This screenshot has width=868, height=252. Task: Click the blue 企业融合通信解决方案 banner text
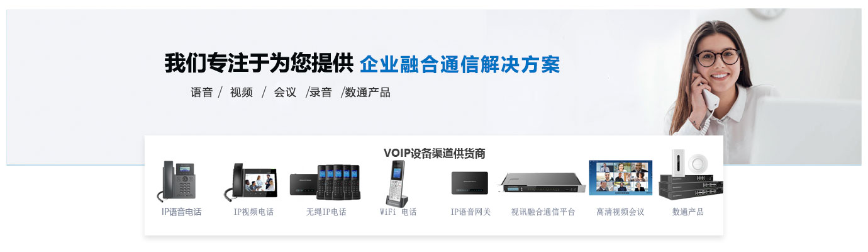pos(460,64)
